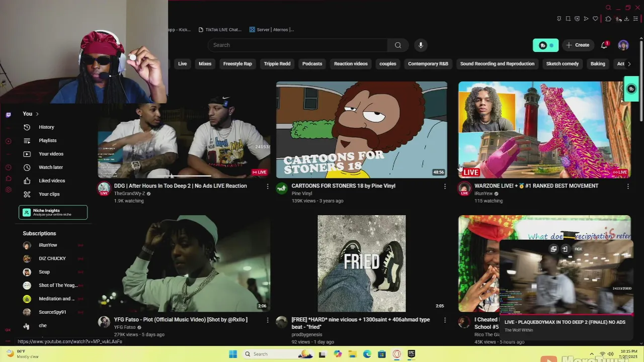Open options menu for the fried type beat
Image resolution: width=644 pixels, height=362 pixels.
point(445,320)
